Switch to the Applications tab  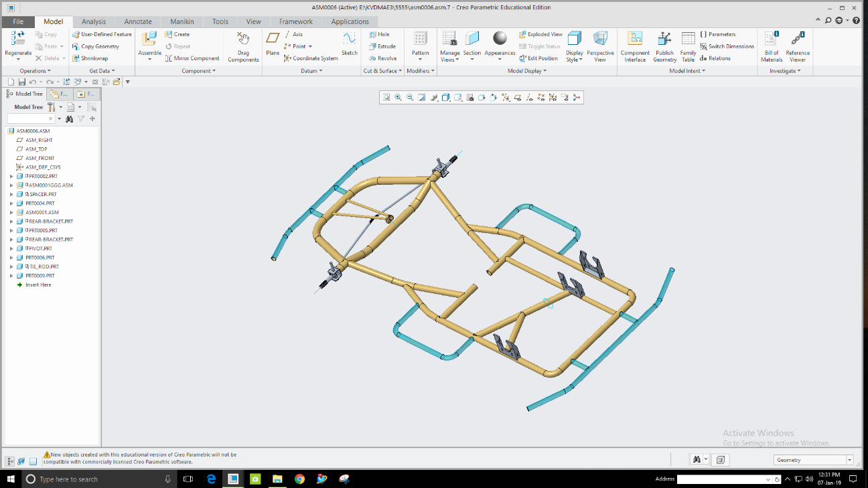350,21
